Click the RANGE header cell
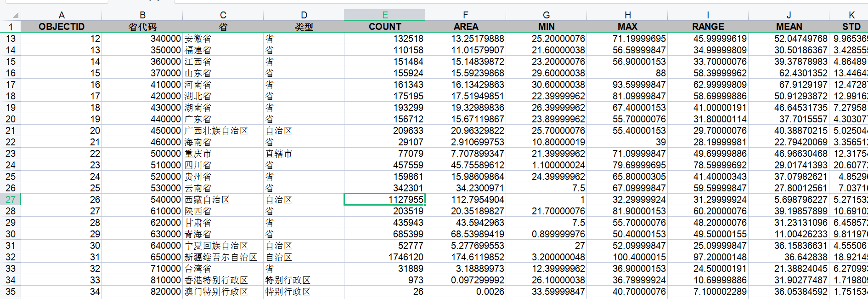The height and width of the screenshot is (299, 868). (x=708, y=27)
